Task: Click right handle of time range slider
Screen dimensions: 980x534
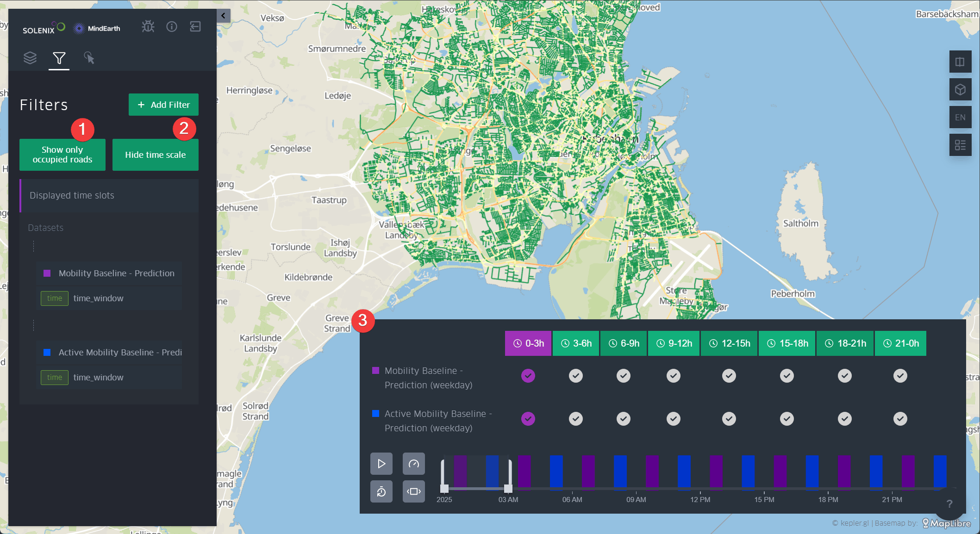Action: (x=508, y=488)
